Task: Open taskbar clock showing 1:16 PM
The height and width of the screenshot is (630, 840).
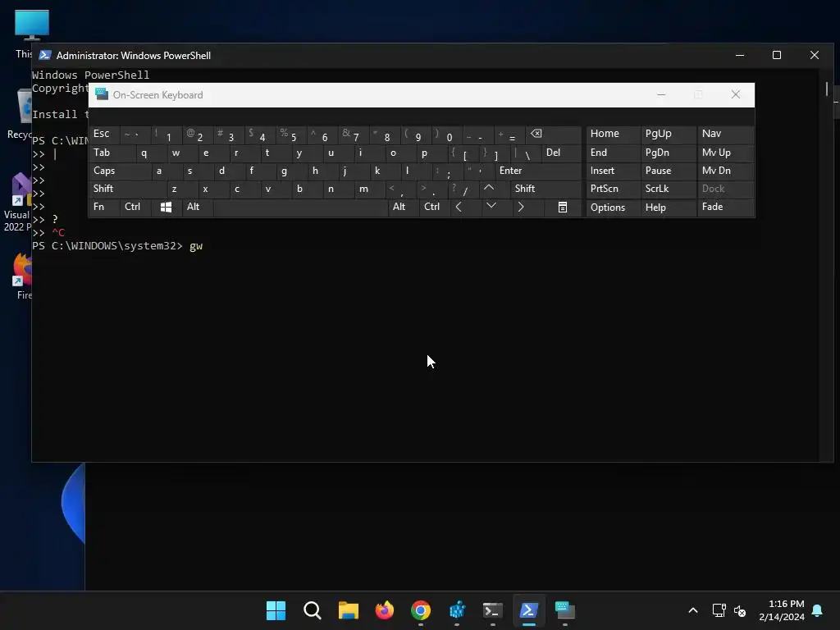Action: pos(782,610)
